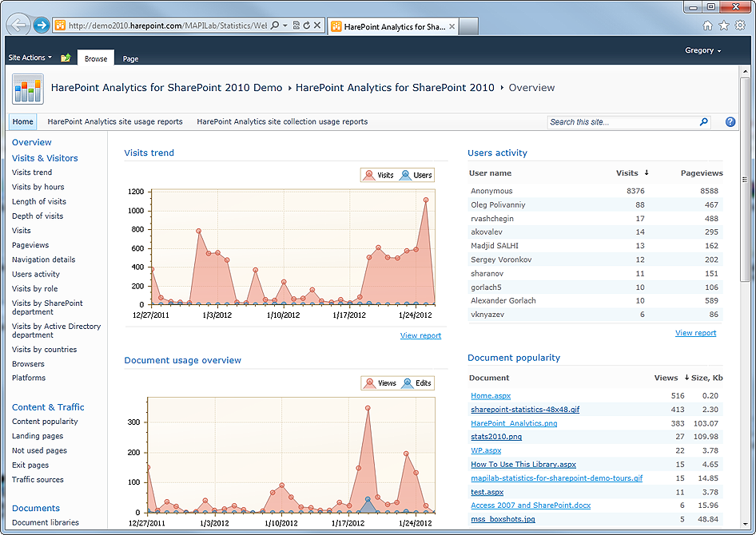756x535 pixels.
Task: Toggle the Users series in chart legend
Action: (416, 175)
